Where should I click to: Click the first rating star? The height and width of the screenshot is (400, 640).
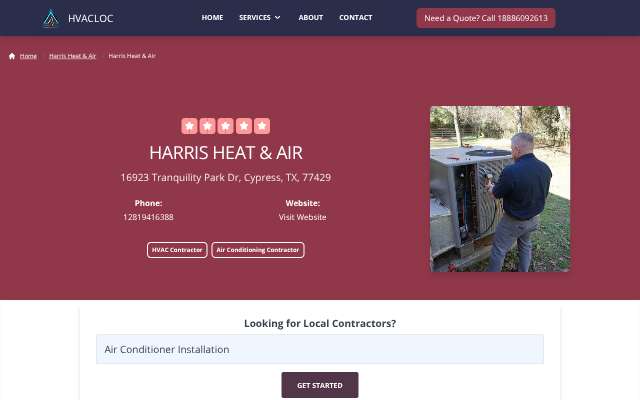(189, 126)
